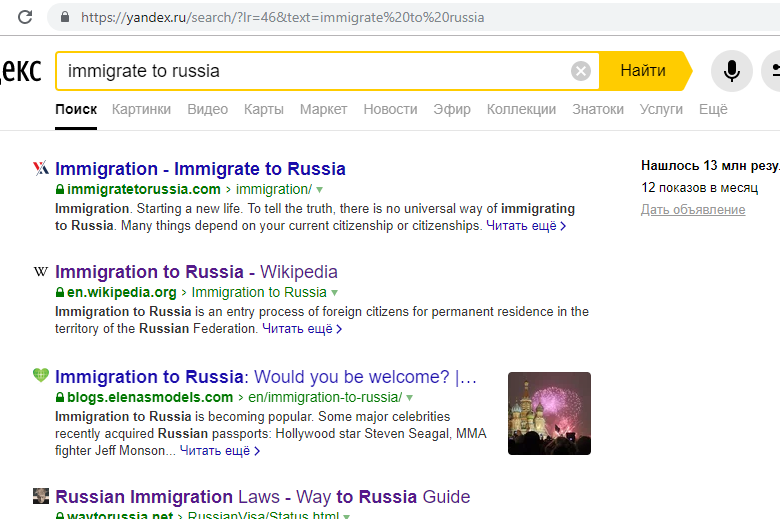This screenshot has height=519, width=780.
Task: Expand the dropdown arrow after 'immigration/'
Action: pyautogui.click(x=319, y=190)
